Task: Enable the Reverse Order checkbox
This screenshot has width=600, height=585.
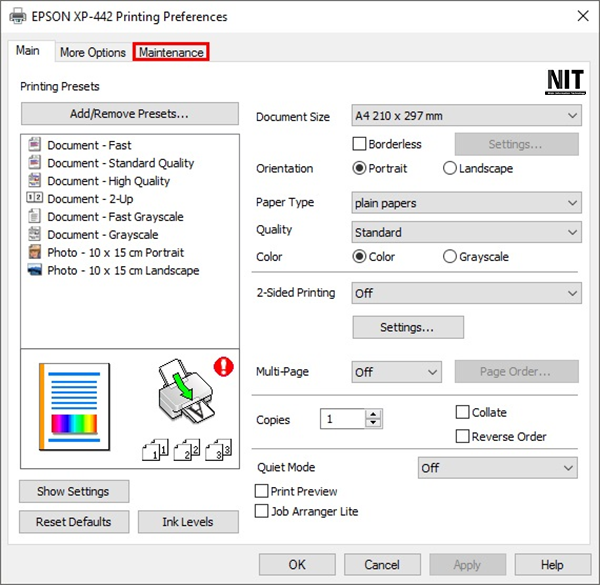Action: (x=462, y=436)
